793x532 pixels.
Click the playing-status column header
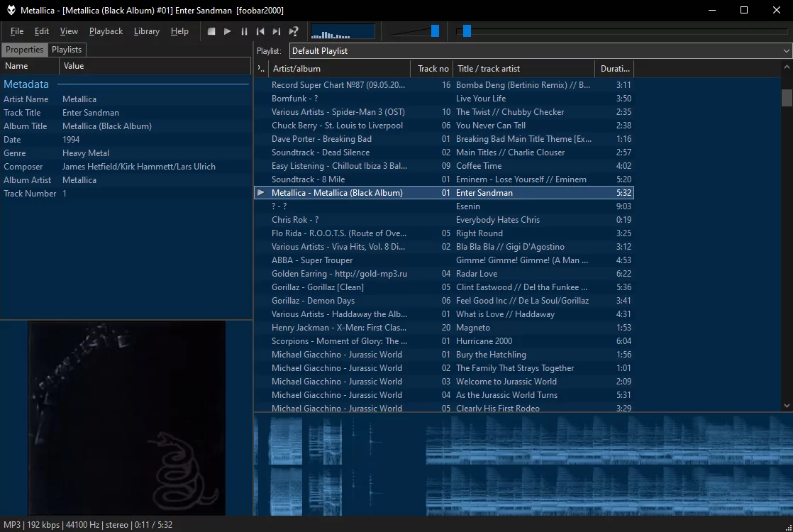click(x=261, y=69)
